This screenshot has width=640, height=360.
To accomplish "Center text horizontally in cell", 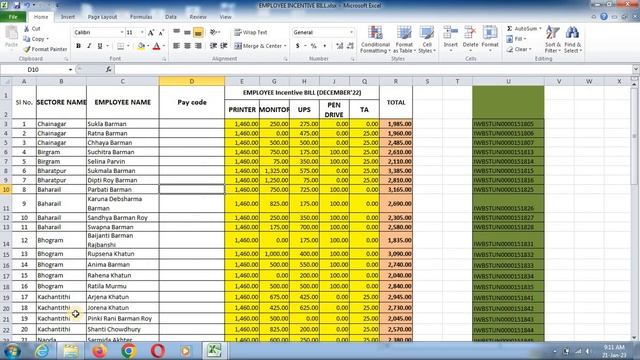I will (x=187, y=46).
